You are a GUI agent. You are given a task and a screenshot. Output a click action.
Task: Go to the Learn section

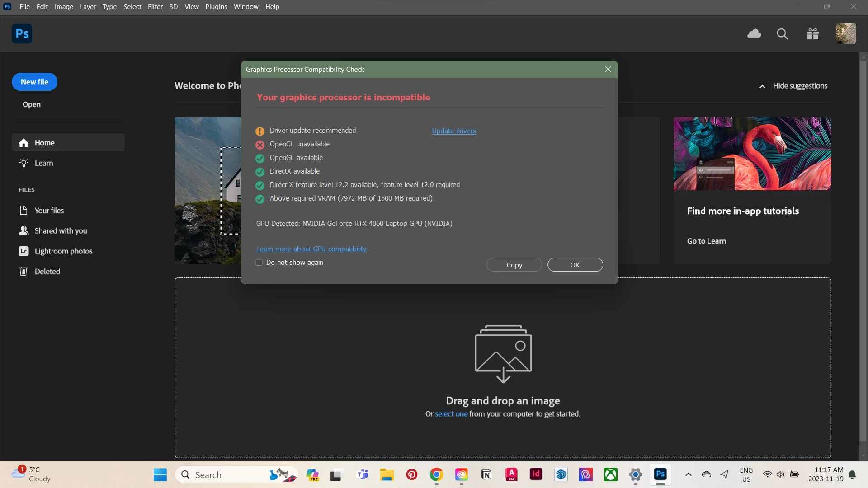coord(44,163)
